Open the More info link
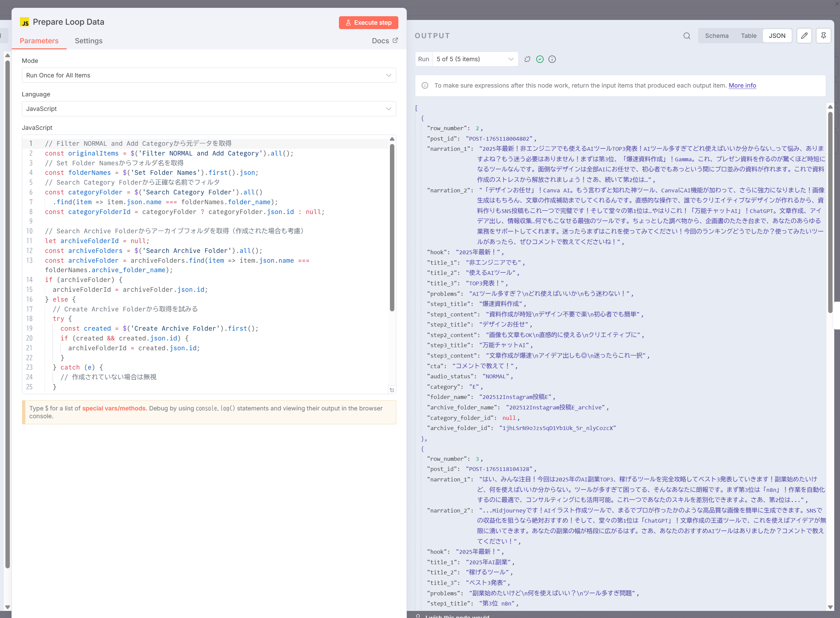This screenshot has width=840, height=618. (742, 86)
